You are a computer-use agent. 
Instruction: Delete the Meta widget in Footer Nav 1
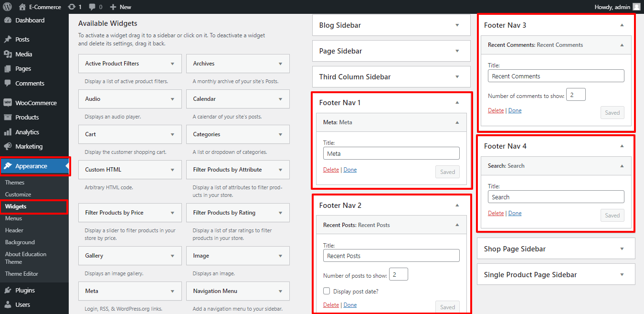click(x=331, y=170)
